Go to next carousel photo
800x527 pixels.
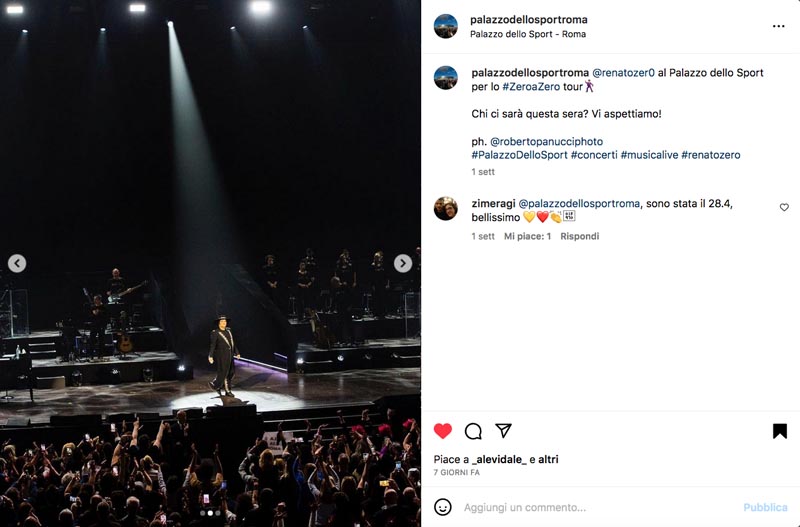[403, 263]
